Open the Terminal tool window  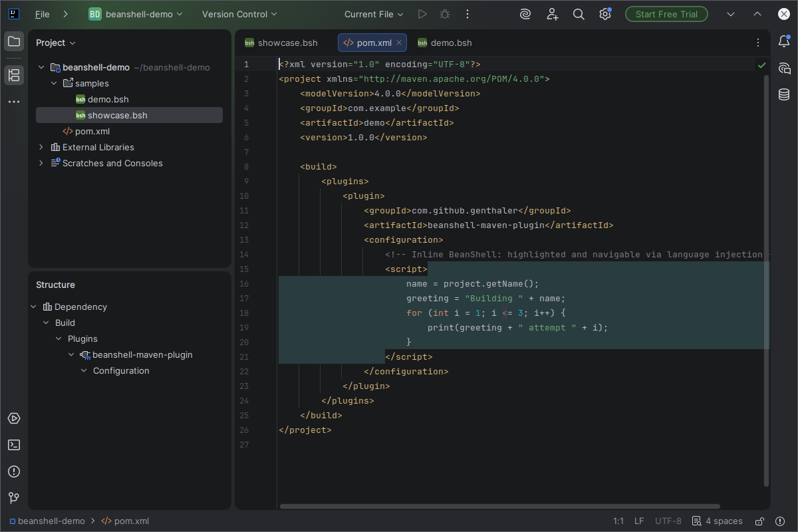[x=14, y=445]
